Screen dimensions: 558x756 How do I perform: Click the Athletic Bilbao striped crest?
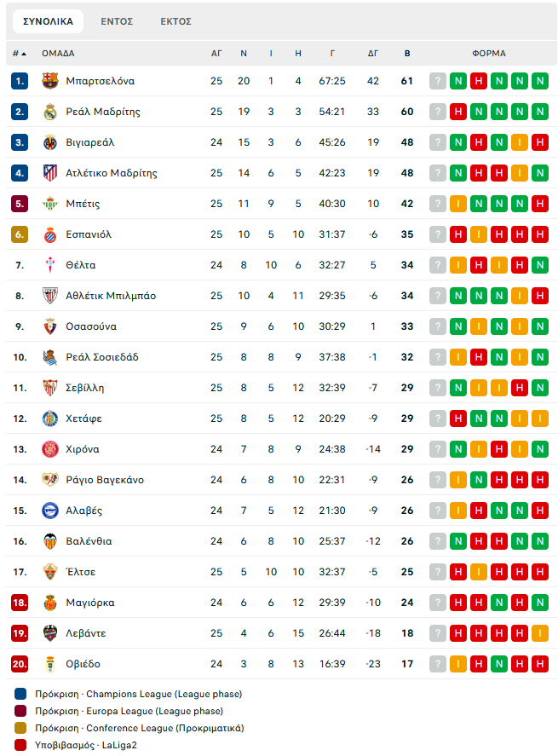tap(49, 296)
